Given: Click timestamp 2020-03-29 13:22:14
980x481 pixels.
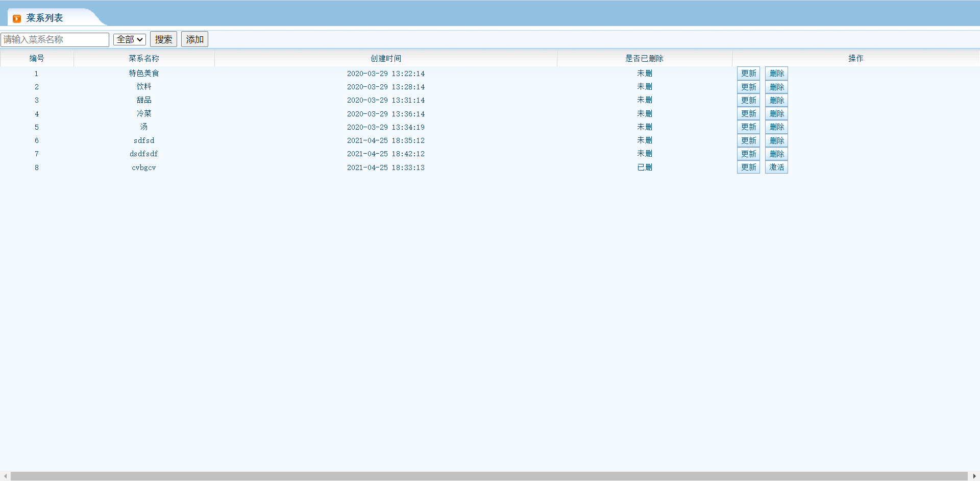Looking at the screenshot, I should (x=386, y=74).
